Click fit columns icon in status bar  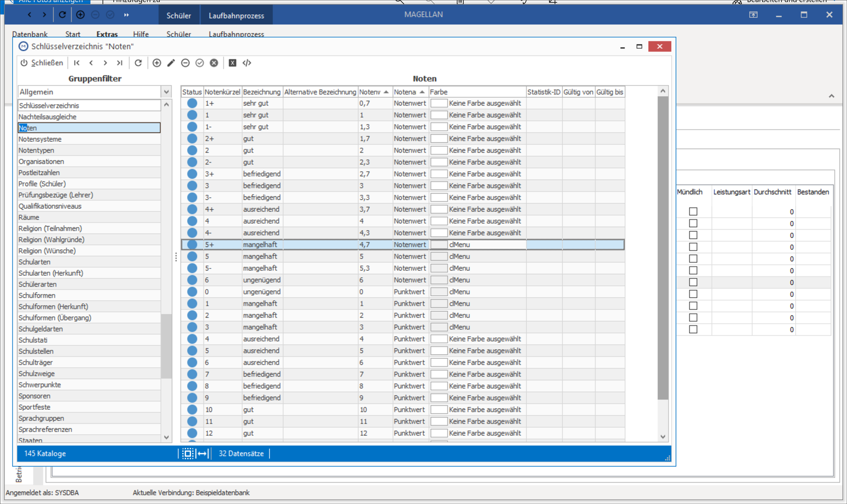pyautogui.click(x=187, y=454)
